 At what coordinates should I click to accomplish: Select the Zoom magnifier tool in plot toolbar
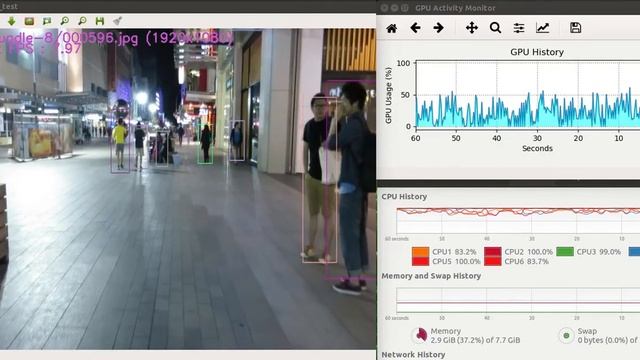(495, 28)
